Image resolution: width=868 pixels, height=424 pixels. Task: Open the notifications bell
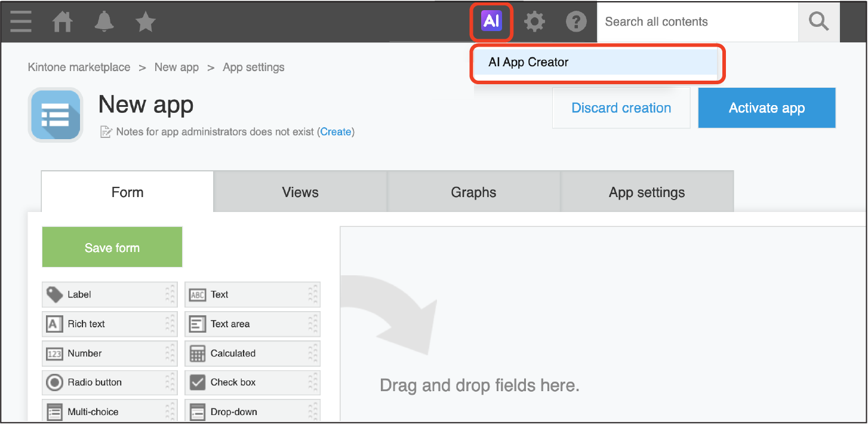pos(104,22)
